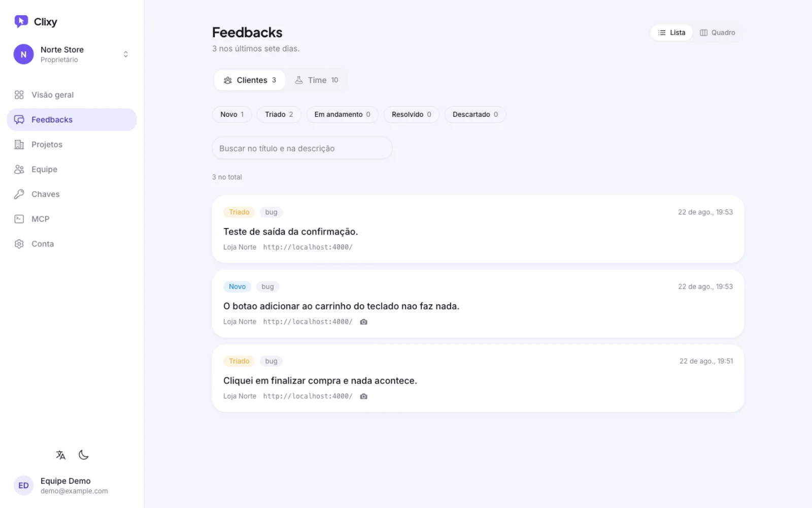The height and width of the screenshot is (508, 812).
Task: Filter by Novo status
Action: click(232, 115)
